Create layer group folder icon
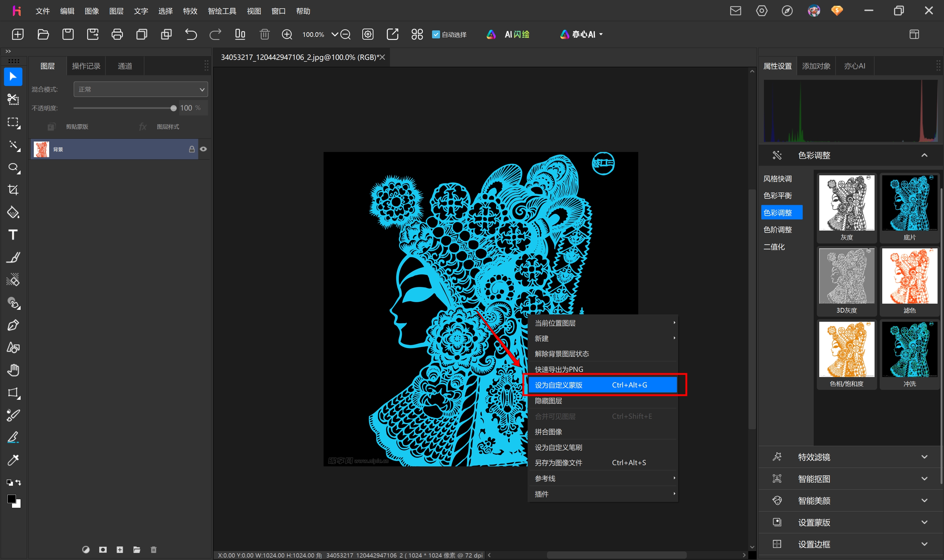944x560 pixels. pos(137,550)
